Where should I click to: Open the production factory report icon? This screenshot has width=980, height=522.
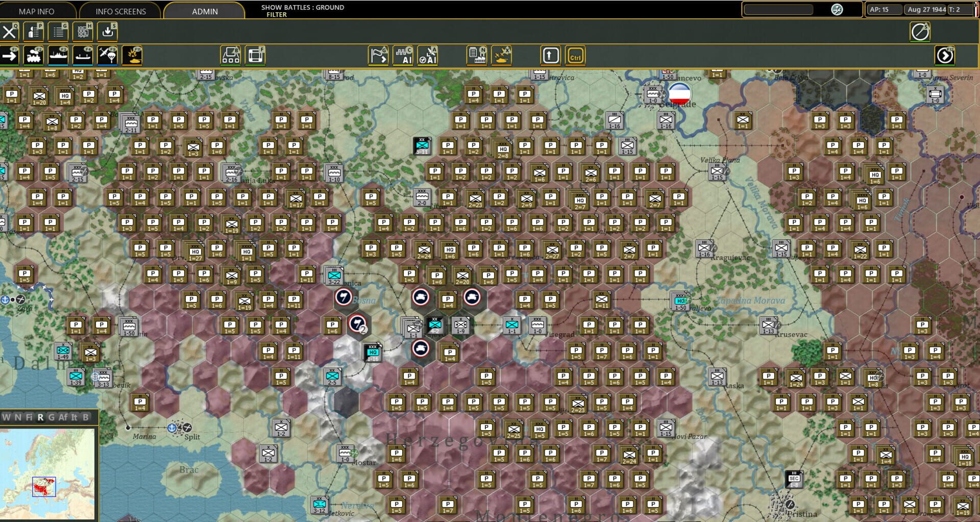click(477, 55)
